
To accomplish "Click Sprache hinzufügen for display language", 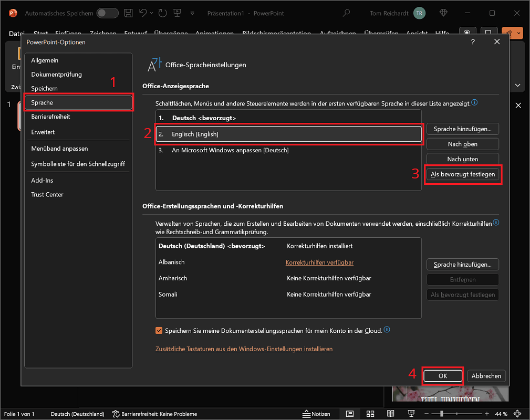I will coord(462,129).
